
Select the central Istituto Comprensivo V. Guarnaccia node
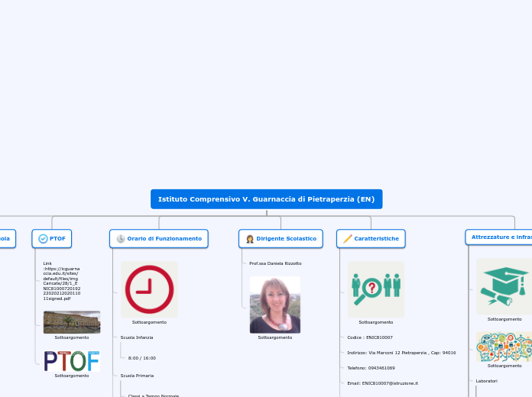[x=266, y=199]
